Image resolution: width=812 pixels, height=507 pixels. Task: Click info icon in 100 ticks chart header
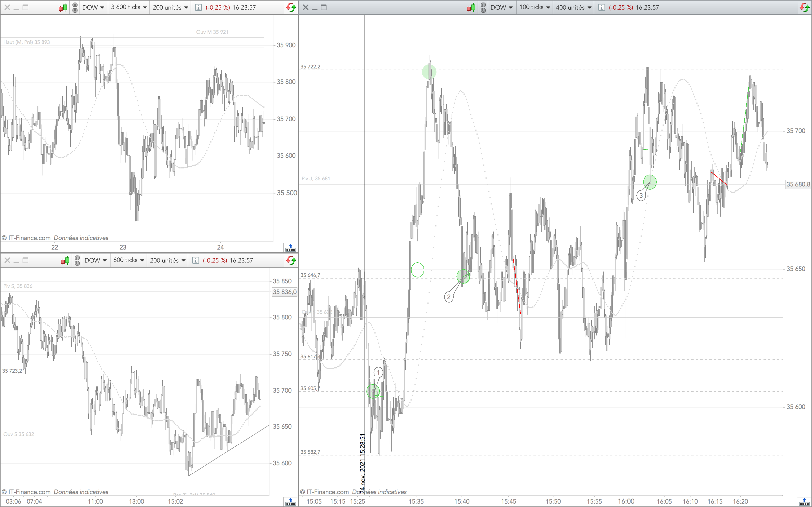point(602,7)
